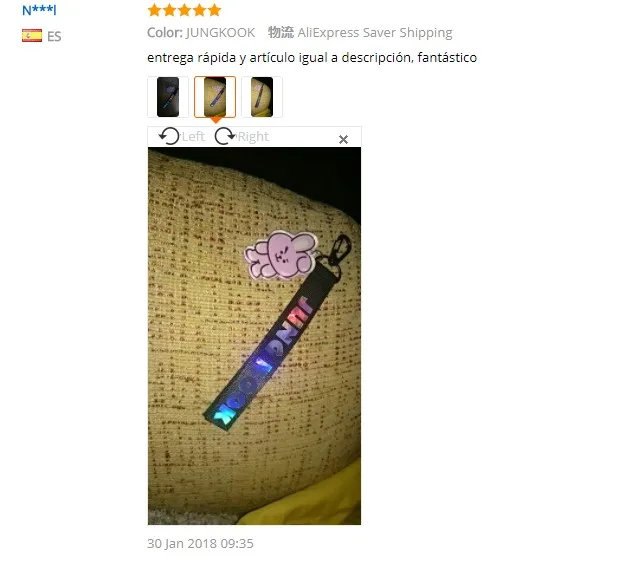Click the enlarged keychain photo
The width and height of the screenshot is (631, 562).
click(254, 336)
